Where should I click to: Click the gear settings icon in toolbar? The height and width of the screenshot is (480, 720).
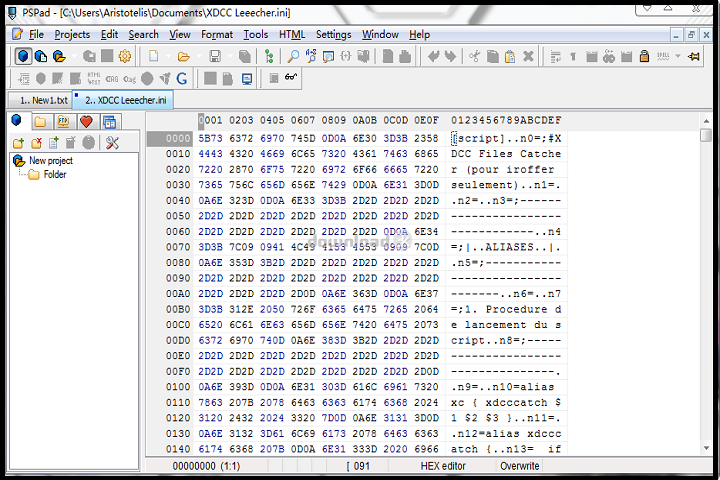125,56
